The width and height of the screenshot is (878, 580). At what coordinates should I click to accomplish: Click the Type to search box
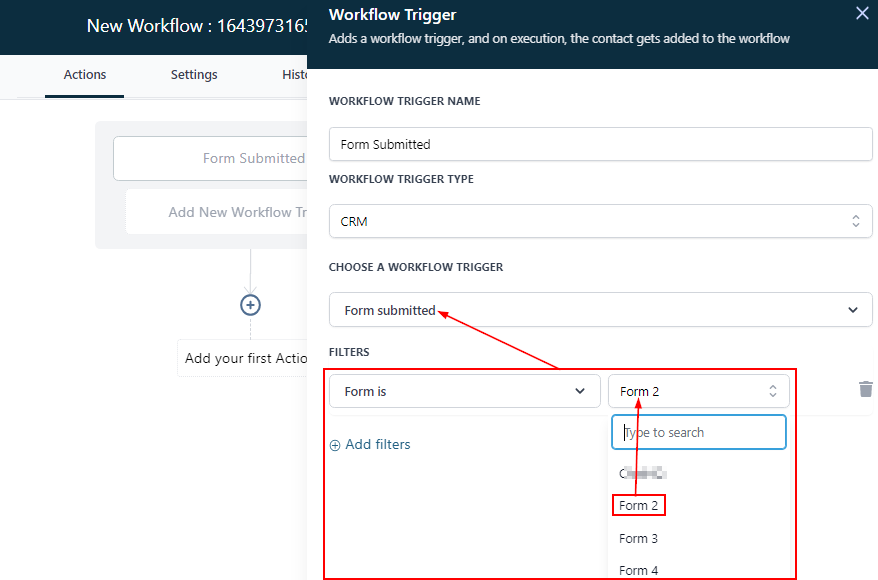point(698,433)
